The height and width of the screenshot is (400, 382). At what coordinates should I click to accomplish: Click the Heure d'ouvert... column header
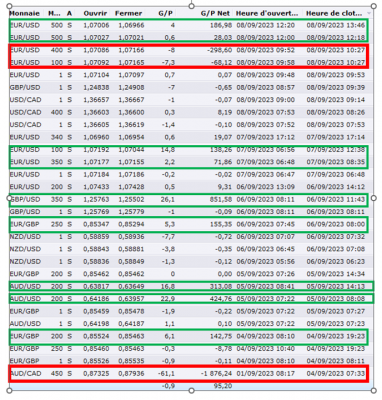pyautogui.click(x=267, y=13)
